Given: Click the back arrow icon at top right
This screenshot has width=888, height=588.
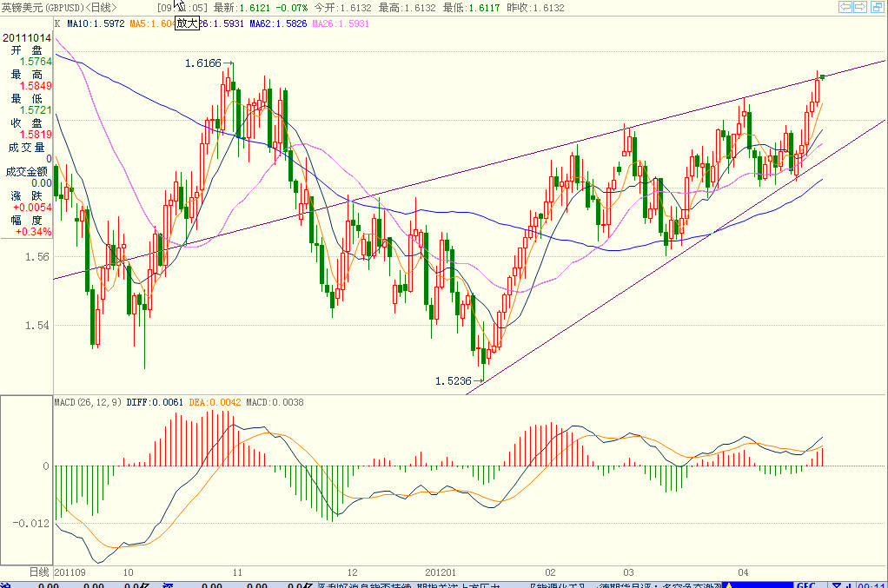Looking at the screenshot, I should pos(845,7).
